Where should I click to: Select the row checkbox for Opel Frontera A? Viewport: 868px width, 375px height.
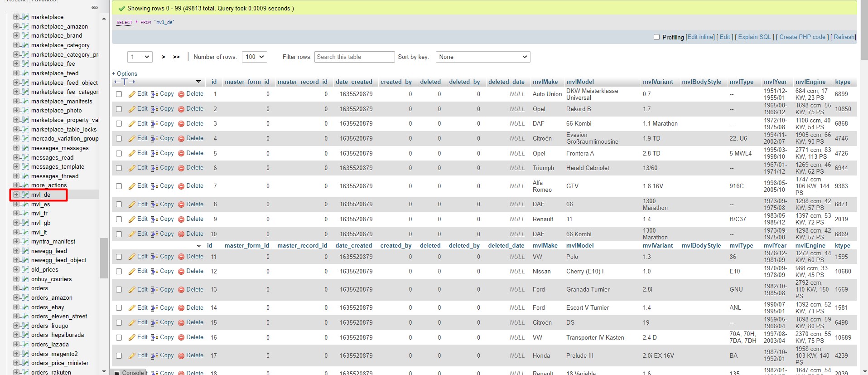(119, 153)
